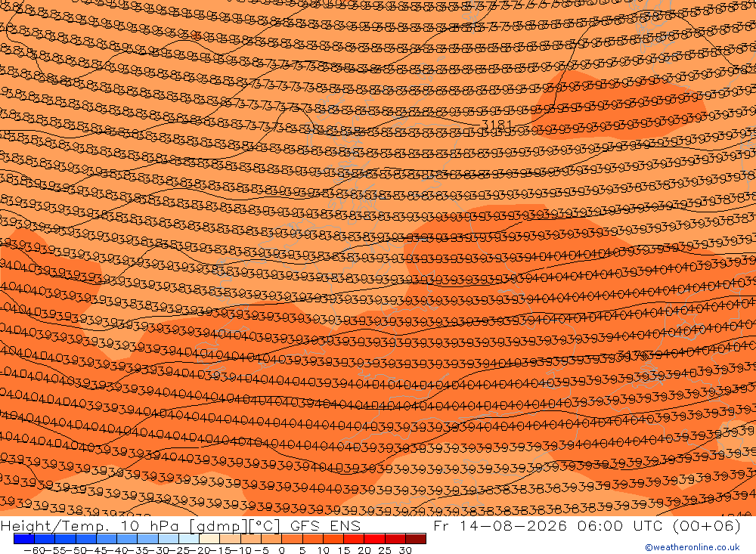
Task: Click the darkest blue legend swatch below -60
Action: (x=24, y=539)
